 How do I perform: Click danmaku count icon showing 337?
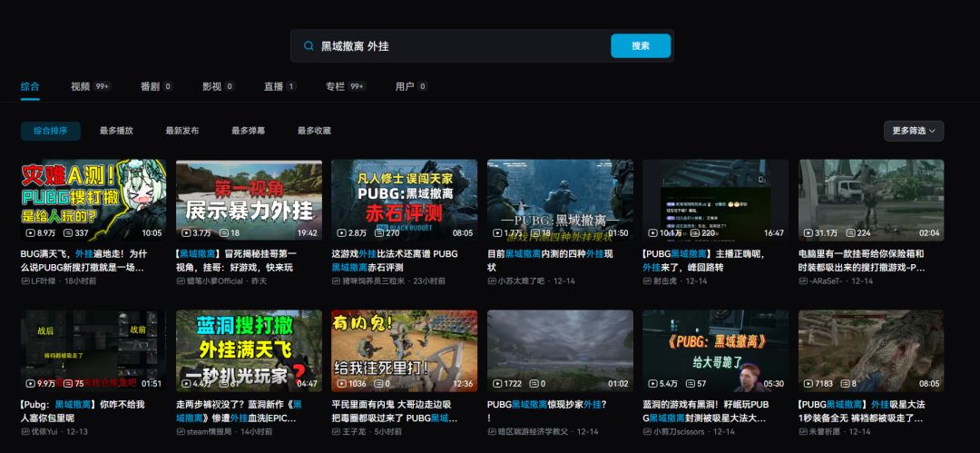click(x=69, y=232)
